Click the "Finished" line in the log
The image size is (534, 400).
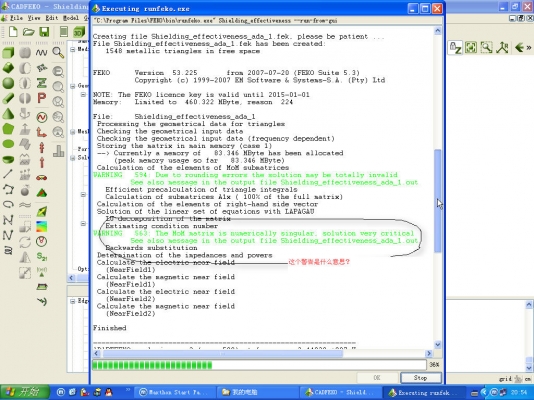[x=110, y=328]
